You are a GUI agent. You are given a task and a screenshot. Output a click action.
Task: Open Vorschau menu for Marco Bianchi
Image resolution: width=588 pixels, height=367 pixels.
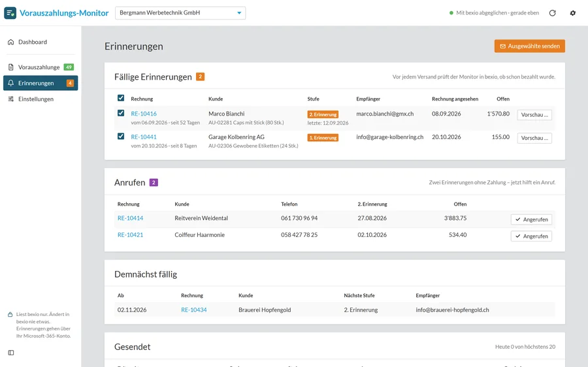click(x=534, y=115)
